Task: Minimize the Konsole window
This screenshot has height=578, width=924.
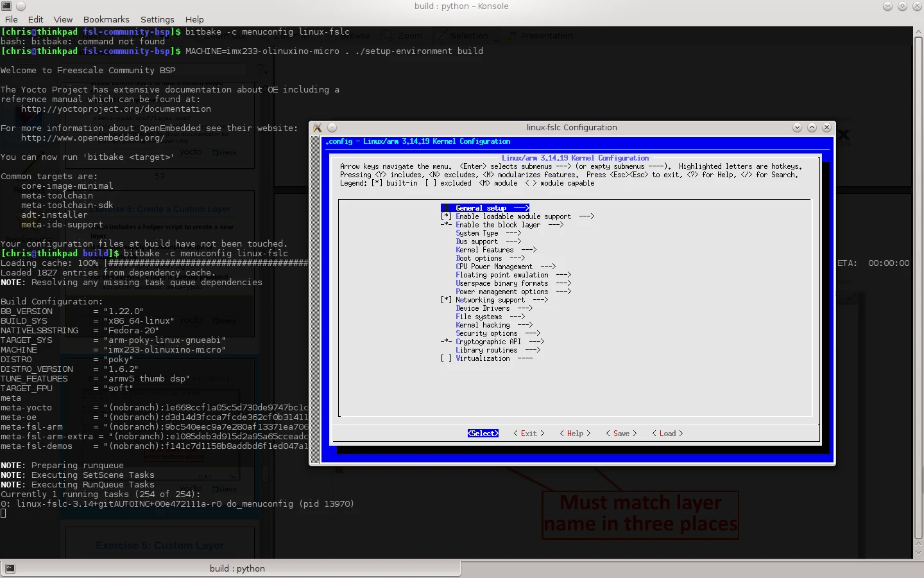Action: pos(887,6)
